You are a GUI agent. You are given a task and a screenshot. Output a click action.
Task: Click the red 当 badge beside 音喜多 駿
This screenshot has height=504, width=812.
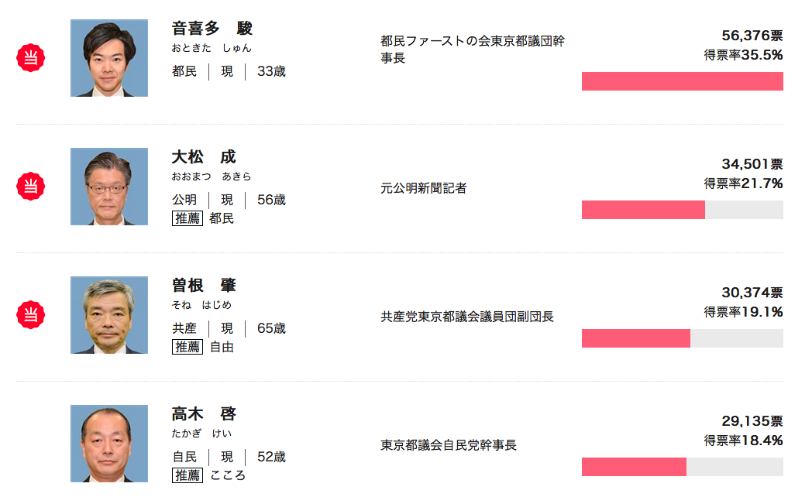(30, 57)
